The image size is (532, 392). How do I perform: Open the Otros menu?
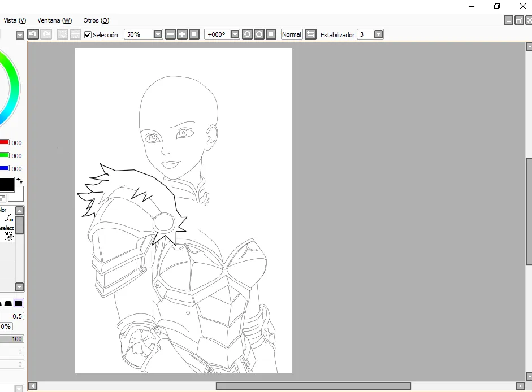[96, 20]
